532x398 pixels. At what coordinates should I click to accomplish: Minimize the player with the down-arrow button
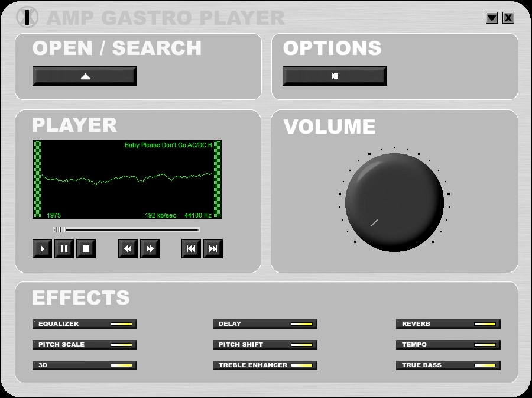[x=492, y=18]
